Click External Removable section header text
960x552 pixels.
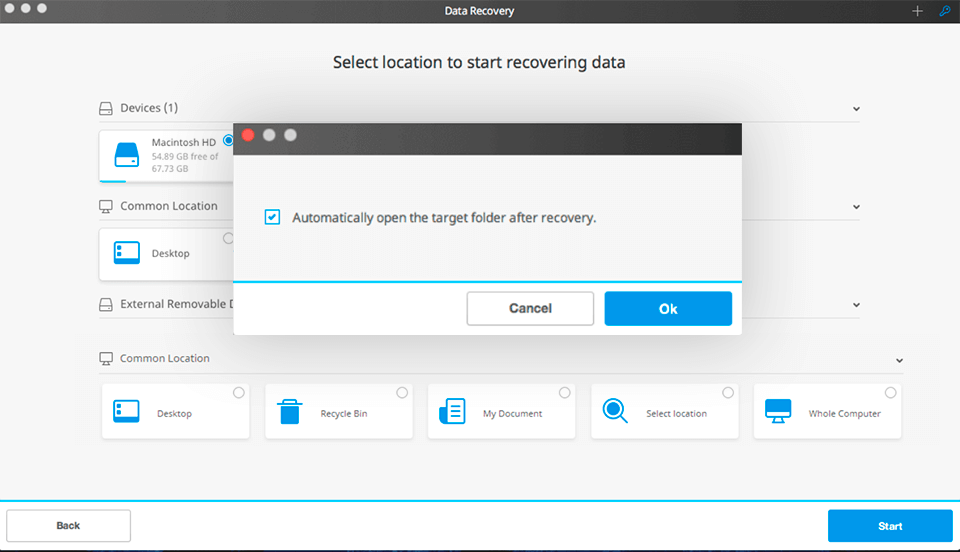click(x=176, y=304)
